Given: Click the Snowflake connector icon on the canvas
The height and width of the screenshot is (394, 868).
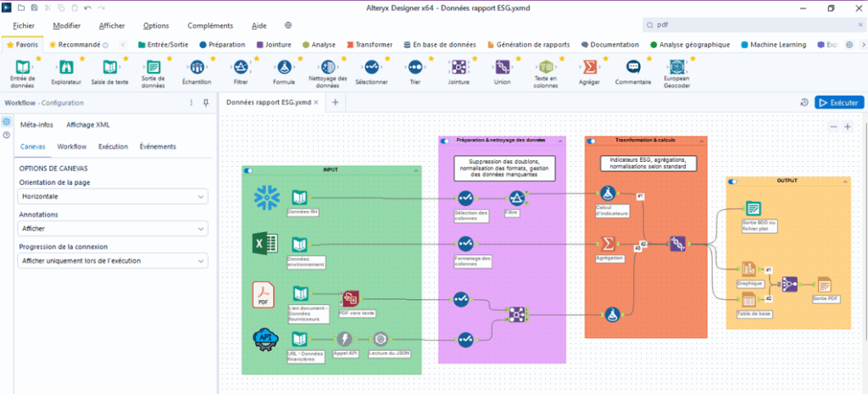Looking at the screenshot, I should [266, 197].
